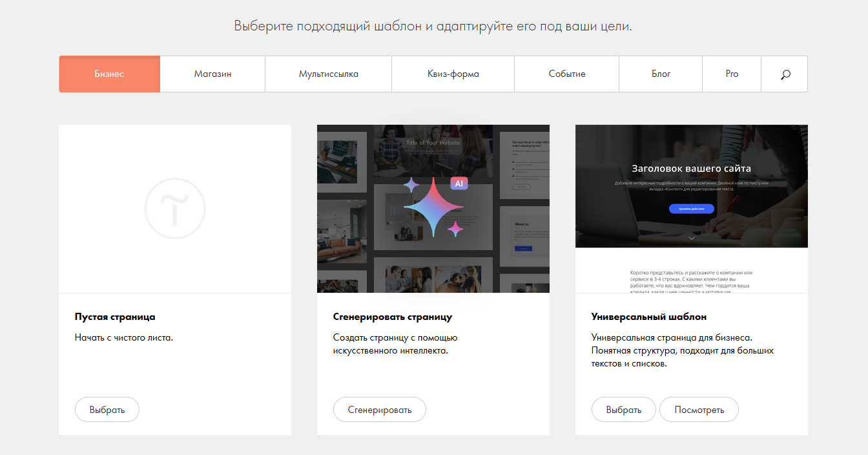Screen dimensions: 868x455
Task: Switch to the Квиз-форма tab
Action: point(453,74)
